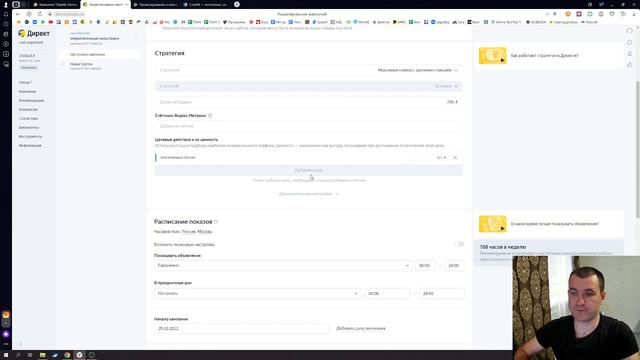Click the weekly budget input showing 700

point(309,102)
